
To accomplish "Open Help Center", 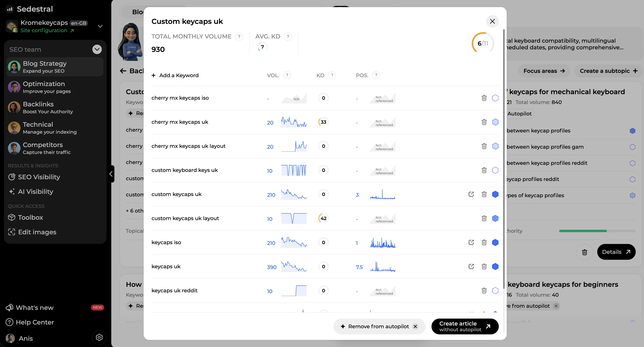I will pyautogui.click(x=30, y=322).
